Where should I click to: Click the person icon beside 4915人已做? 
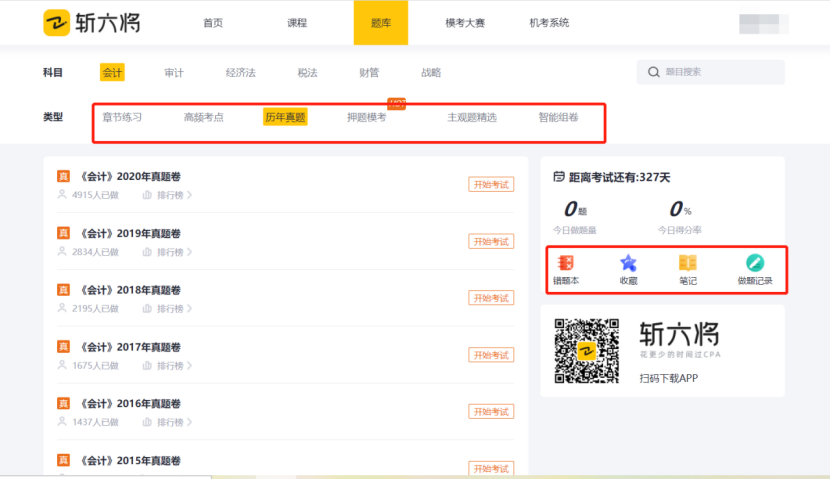[62, 195]
